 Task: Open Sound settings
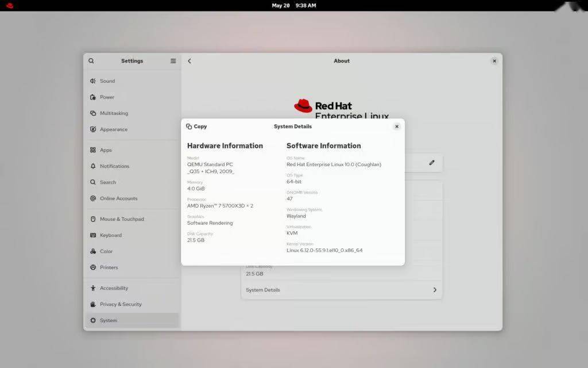(x=133, y=80)
